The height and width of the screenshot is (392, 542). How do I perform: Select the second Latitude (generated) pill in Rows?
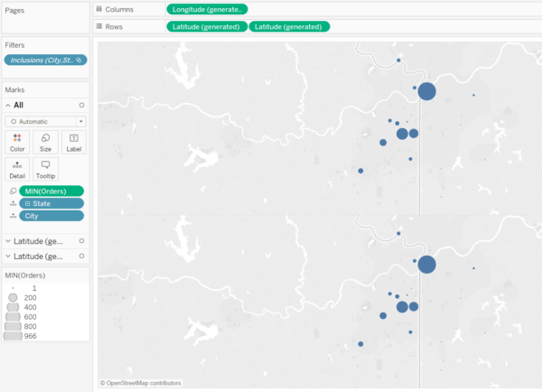pyautogui.click(x=289, y=26)
